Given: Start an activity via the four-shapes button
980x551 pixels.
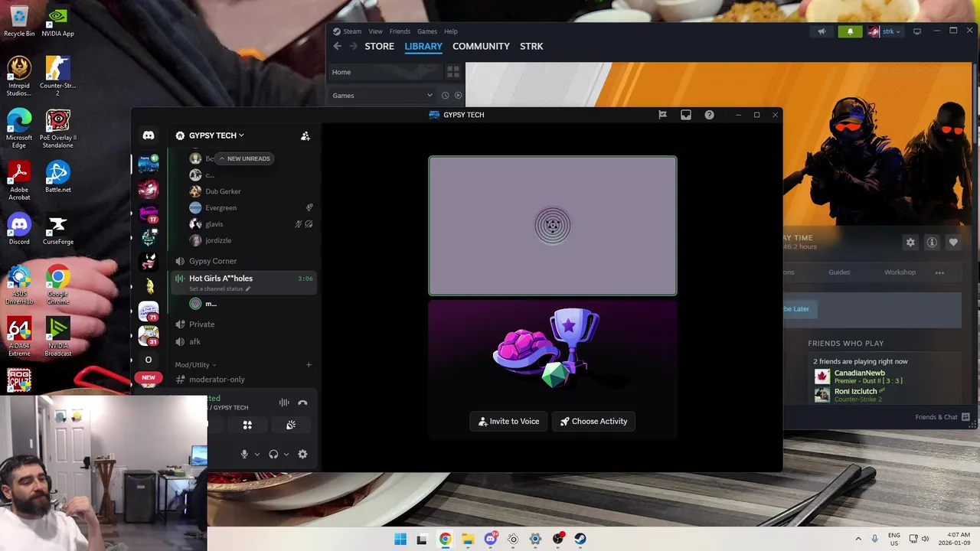Looking at the screenshot, I should 247,425.
